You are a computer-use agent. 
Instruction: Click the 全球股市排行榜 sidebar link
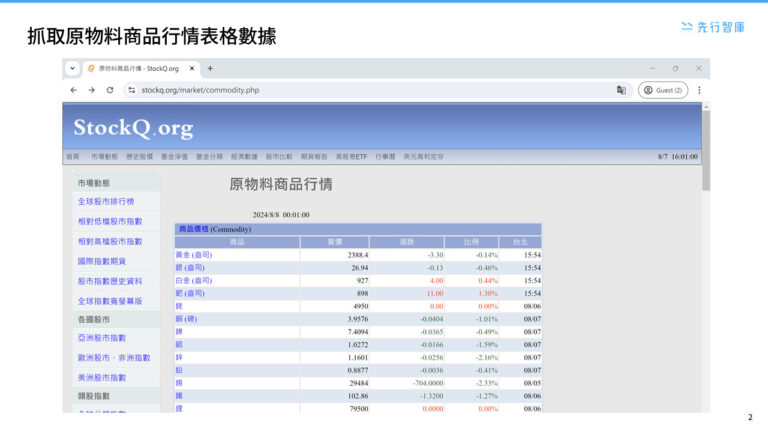[106, 202]
